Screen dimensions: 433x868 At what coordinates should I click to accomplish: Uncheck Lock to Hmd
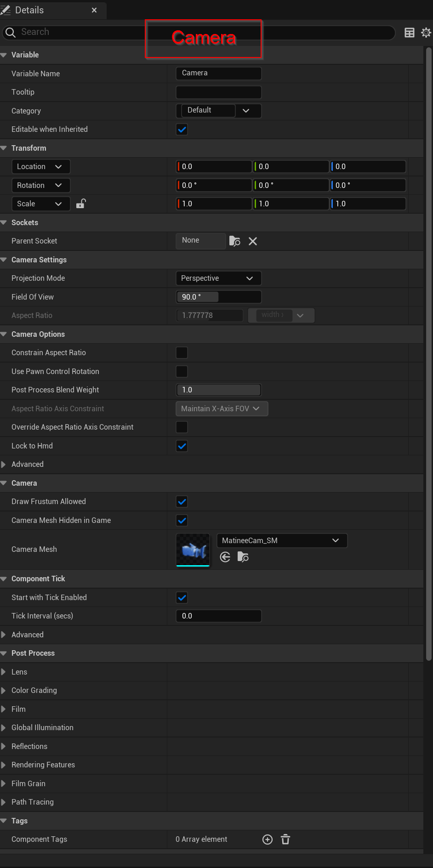coord(182,446)
